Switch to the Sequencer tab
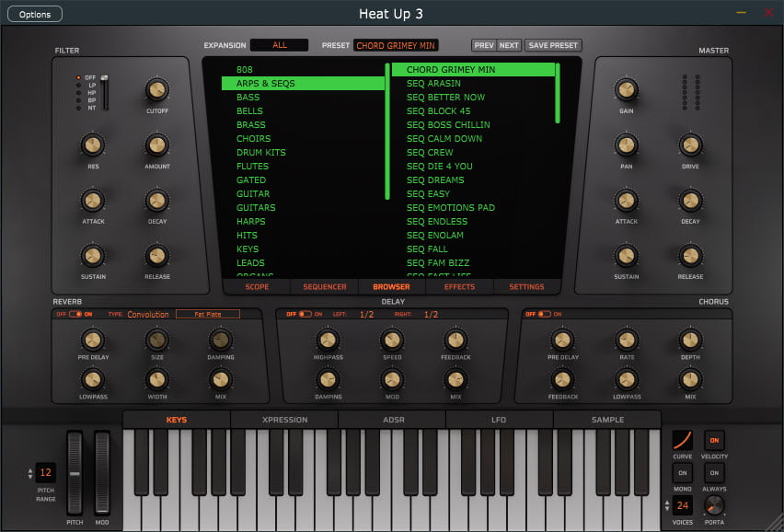The width and height of the screenshot is (784, 532). click(x=325, y=286)
